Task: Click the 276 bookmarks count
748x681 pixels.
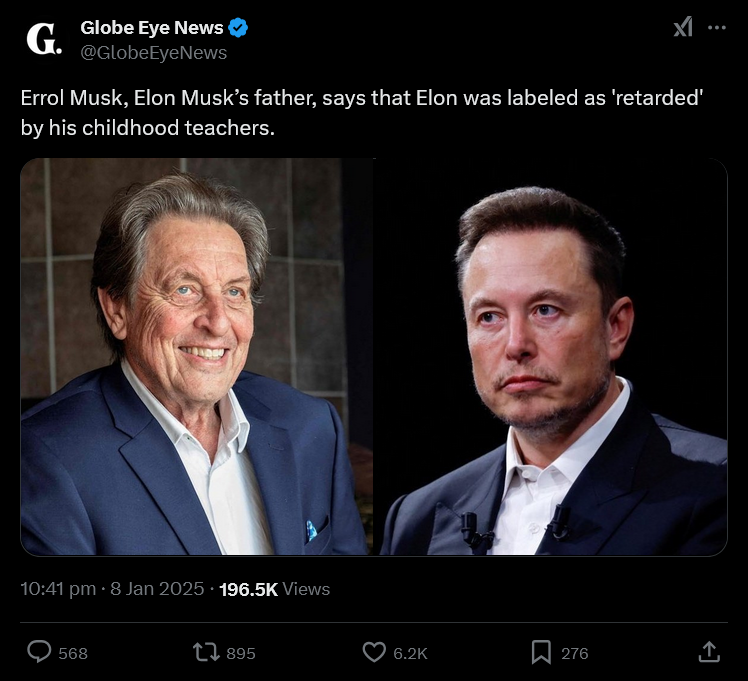Action: (574, 653)
